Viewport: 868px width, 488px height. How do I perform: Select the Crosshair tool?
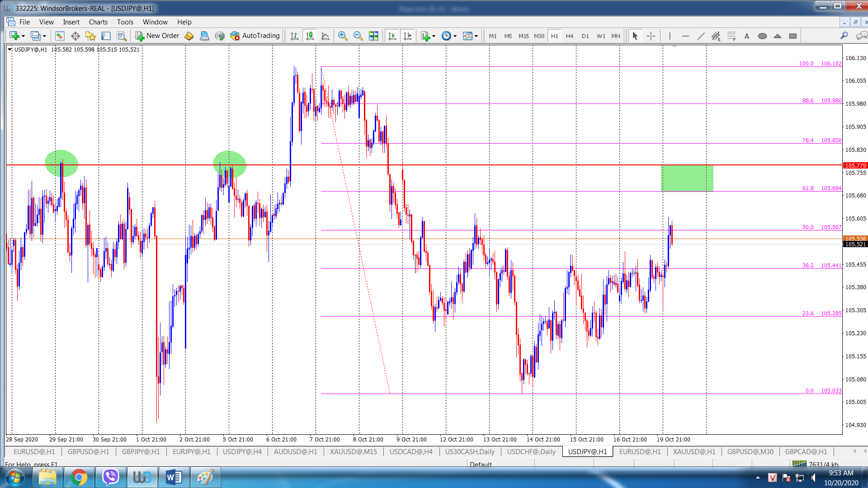click(651, 36)
